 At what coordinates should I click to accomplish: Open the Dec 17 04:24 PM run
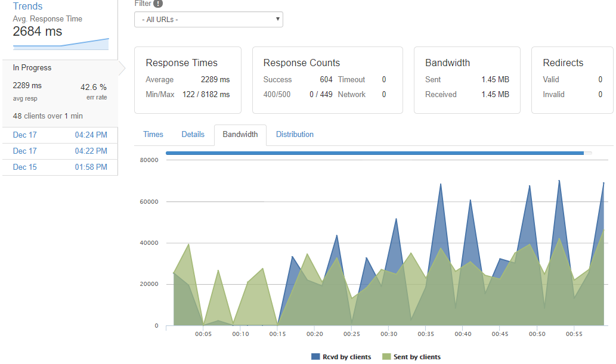tap(60, 135)
